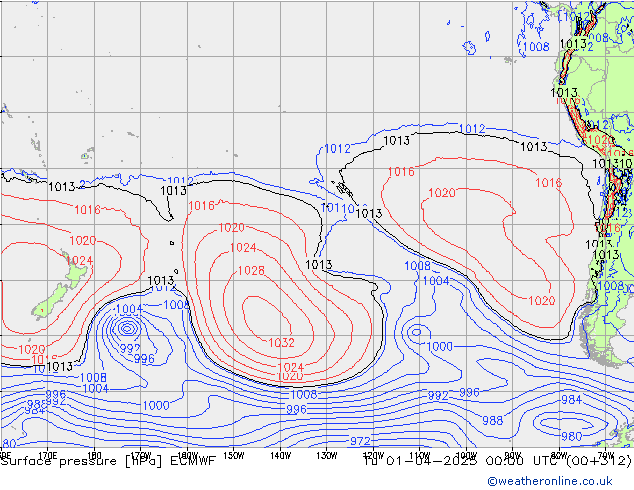This screenshot has height=490, width=634.
Task: Click the 180 longitude label
Action: [94, 456]
